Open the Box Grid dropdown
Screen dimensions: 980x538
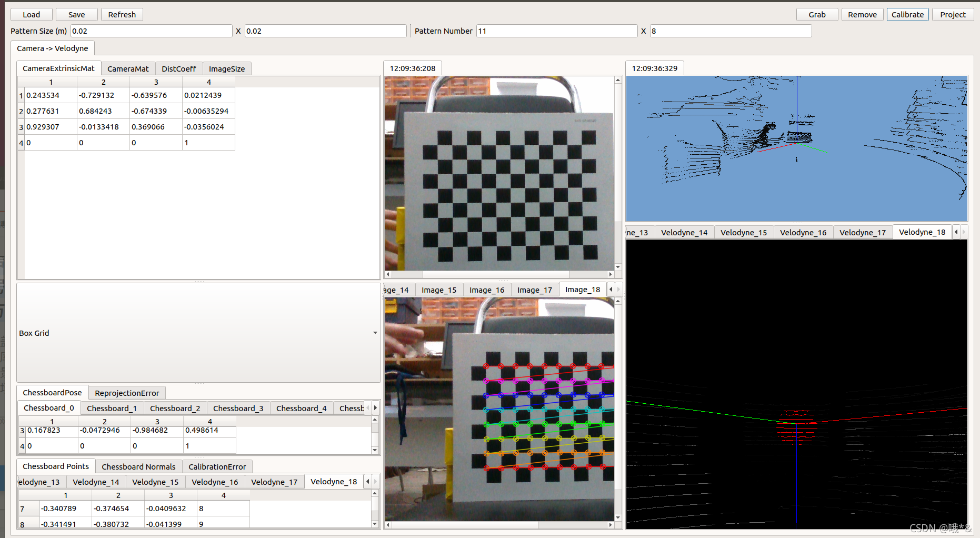pyautogui.click(x=198, y=333)
